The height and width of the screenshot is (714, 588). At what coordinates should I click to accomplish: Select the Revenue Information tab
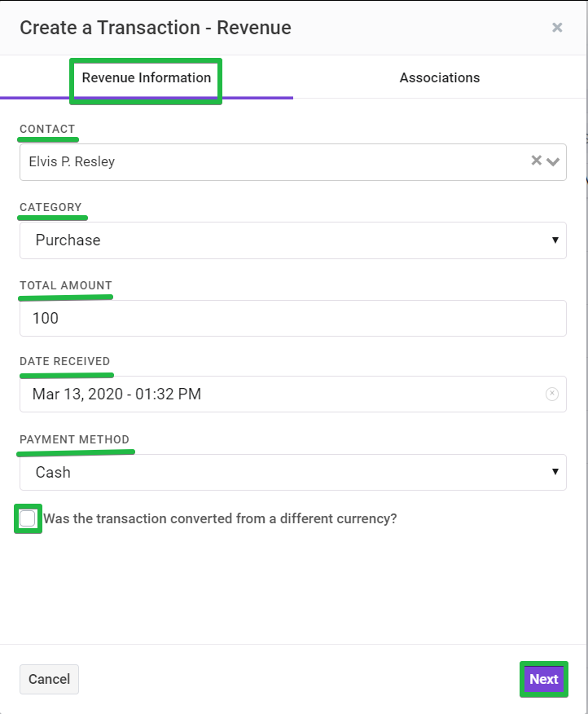[147, 77]
